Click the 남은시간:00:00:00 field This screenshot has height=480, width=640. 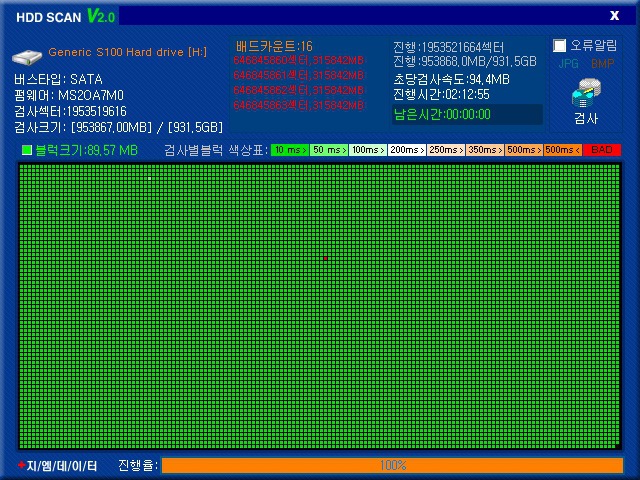pyautogui.click(x=467, y=114)
